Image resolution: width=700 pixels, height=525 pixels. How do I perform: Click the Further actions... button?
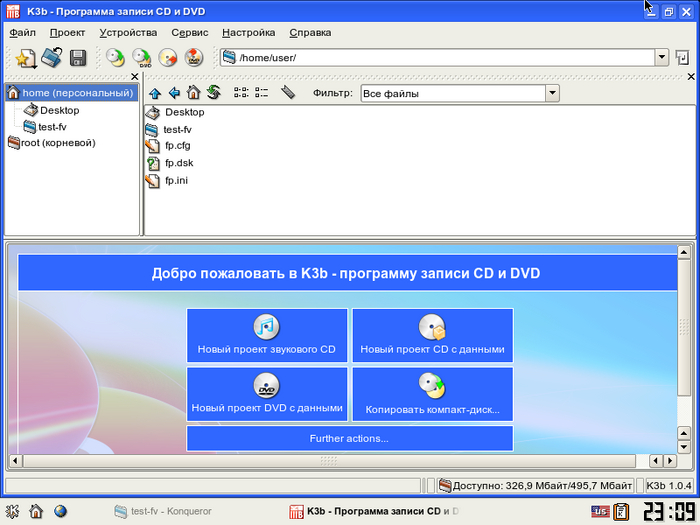click(349, 438)
